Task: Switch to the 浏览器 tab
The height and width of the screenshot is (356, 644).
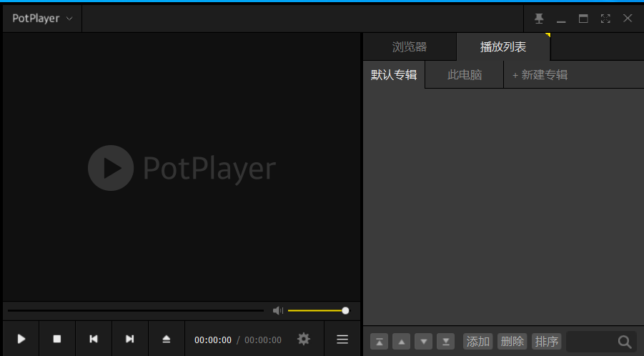Action: click(x=410, y=46)
